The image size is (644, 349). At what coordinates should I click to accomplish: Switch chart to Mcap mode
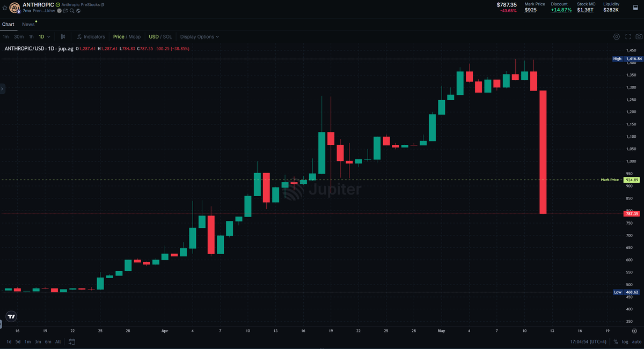(x=135, y=36)
